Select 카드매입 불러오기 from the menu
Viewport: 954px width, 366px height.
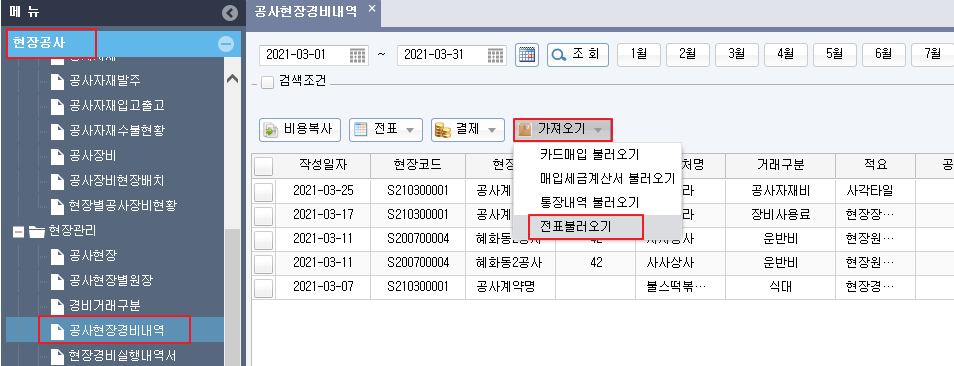click(589, 154)
